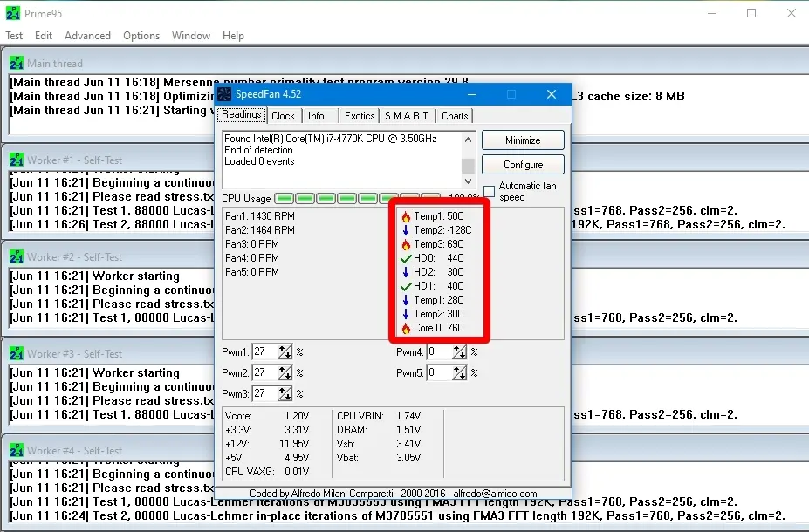Click the flame icon next to Temp3: 69C
Viewport: 809px width, 532px height.
point(406,244)
